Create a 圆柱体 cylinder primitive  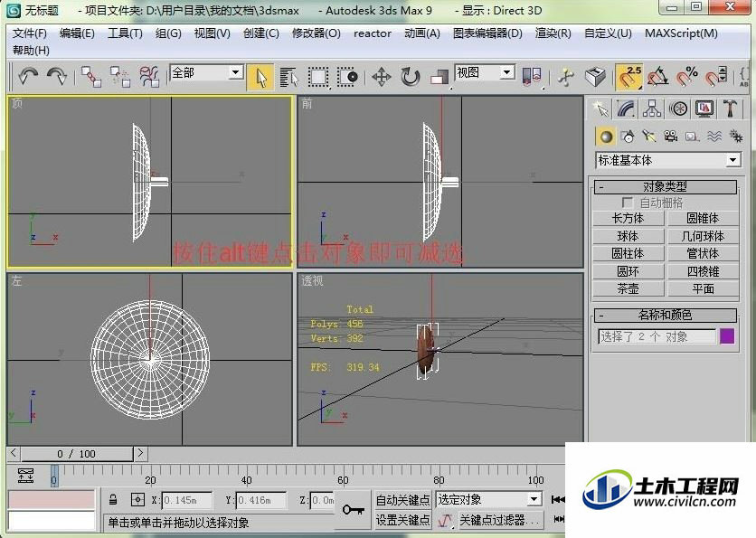[628, 253]
